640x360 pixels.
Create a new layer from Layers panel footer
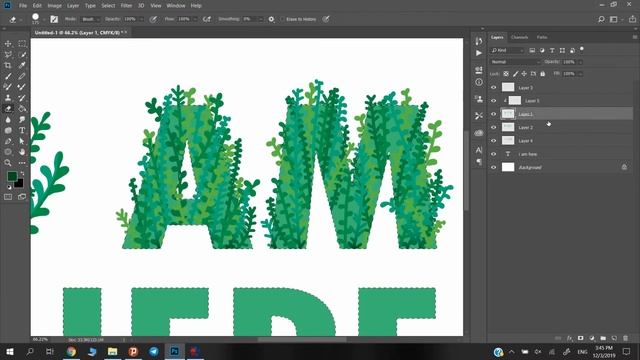614,338
